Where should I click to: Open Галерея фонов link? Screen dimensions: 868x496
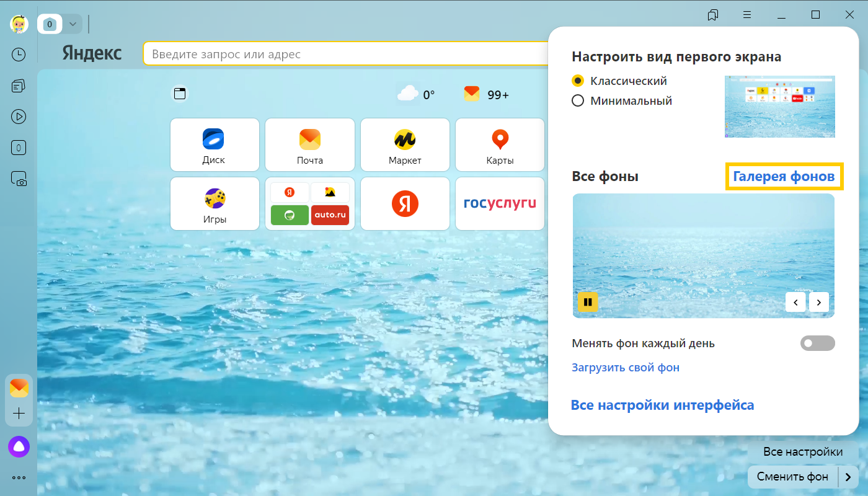coord(784,177)
